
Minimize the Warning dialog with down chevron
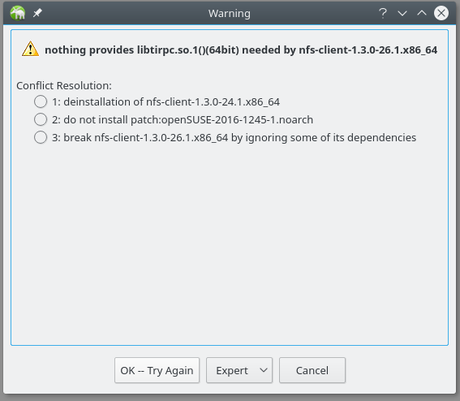point(402,13)
